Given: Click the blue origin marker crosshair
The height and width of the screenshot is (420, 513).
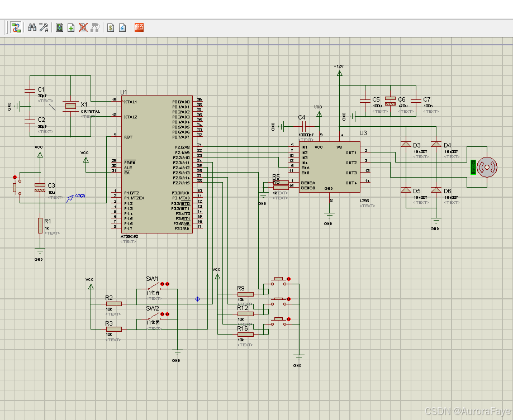Looking at the screenshot, I should [x=198, y=299].
